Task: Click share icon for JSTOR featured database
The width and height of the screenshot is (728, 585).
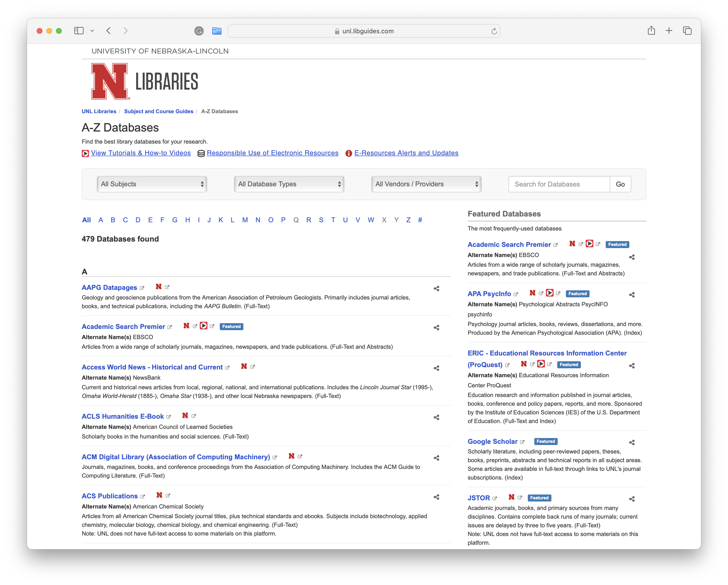Action: tap(632, 499)
